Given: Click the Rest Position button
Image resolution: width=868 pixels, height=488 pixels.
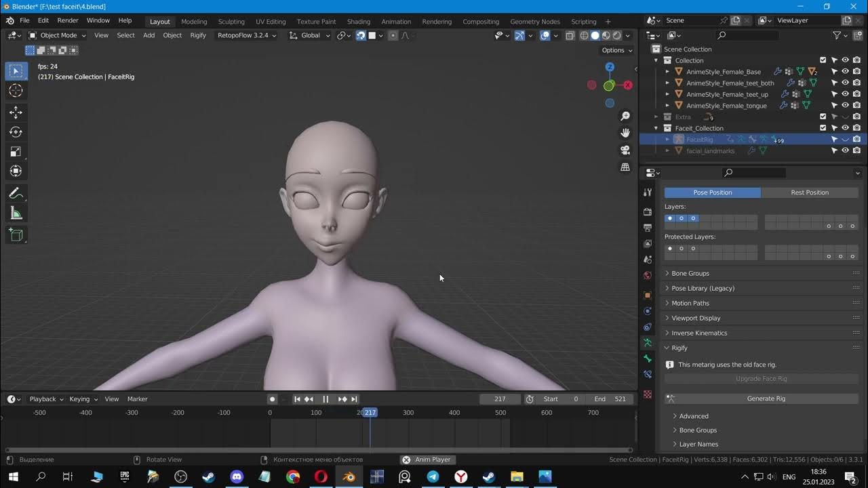Looking at the screenshot, I should [x=810, y=192].
